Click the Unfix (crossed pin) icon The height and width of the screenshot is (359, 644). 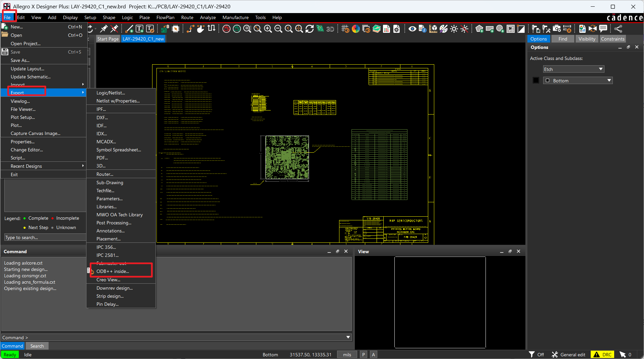115,29
